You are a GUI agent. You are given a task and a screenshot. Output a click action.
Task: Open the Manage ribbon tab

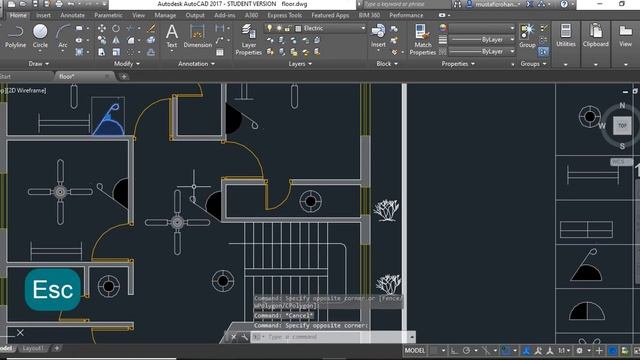[165, 15]
